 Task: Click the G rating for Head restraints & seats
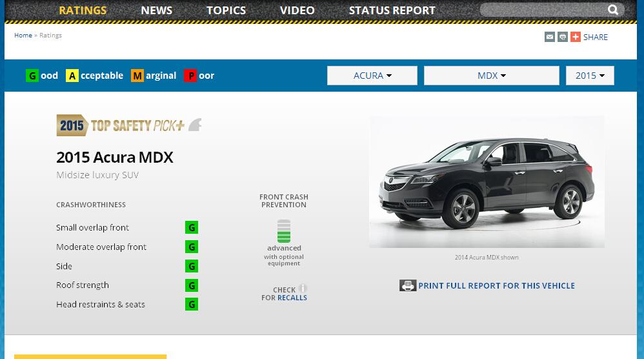tap(192, 304)
